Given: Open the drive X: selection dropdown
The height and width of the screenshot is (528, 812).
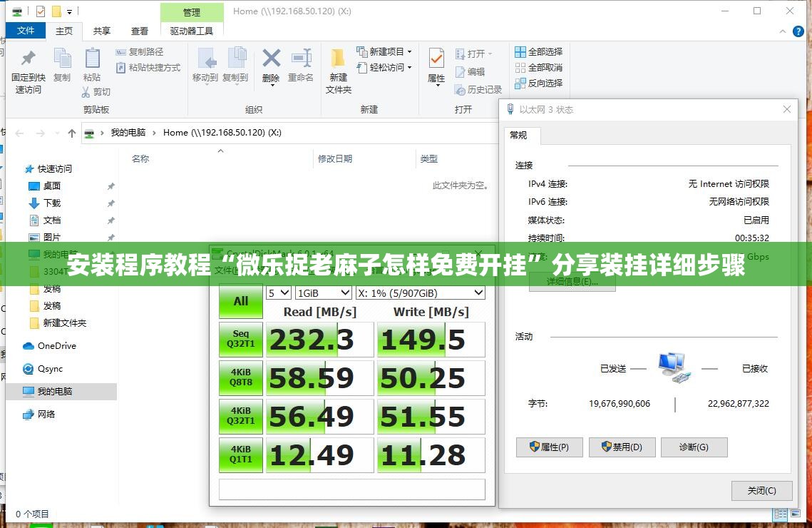Looking at the screenshot, I should coord(421,293).
